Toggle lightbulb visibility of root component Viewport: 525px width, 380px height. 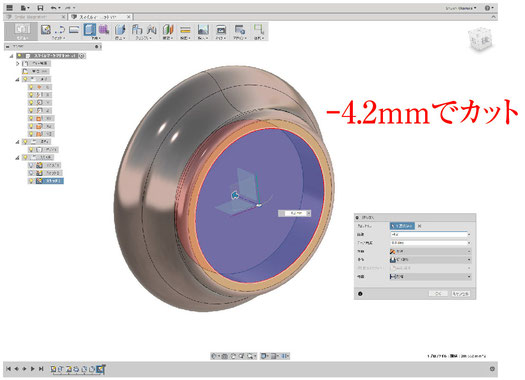[x=20, y=56]
